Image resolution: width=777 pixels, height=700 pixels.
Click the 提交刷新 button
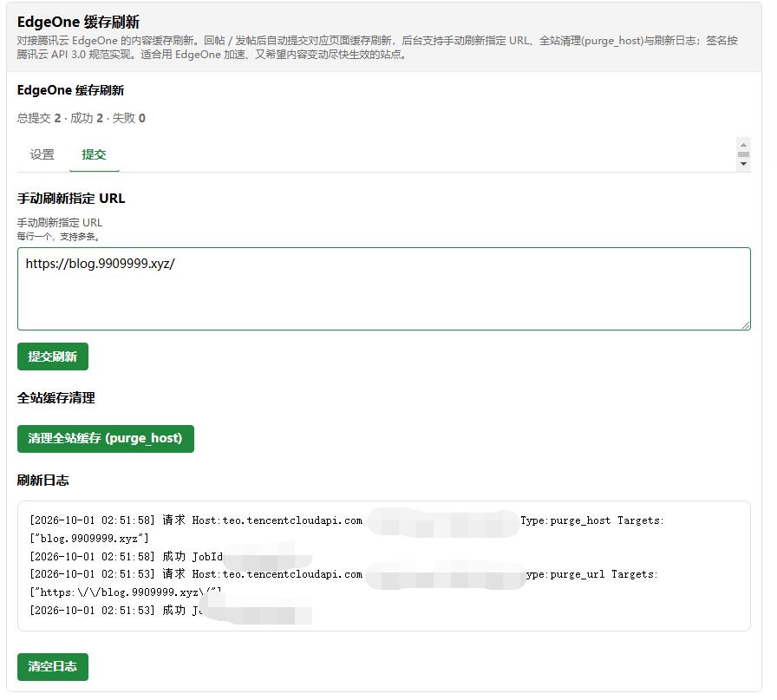tap(53, 357)
